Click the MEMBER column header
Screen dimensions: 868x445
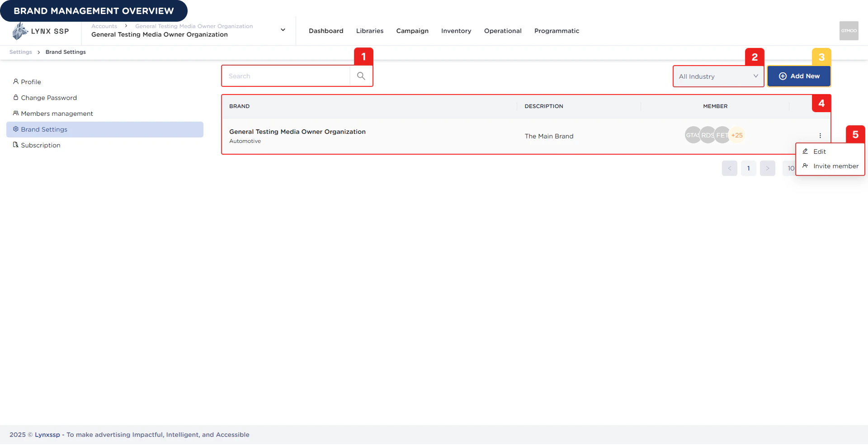(715, 106)
